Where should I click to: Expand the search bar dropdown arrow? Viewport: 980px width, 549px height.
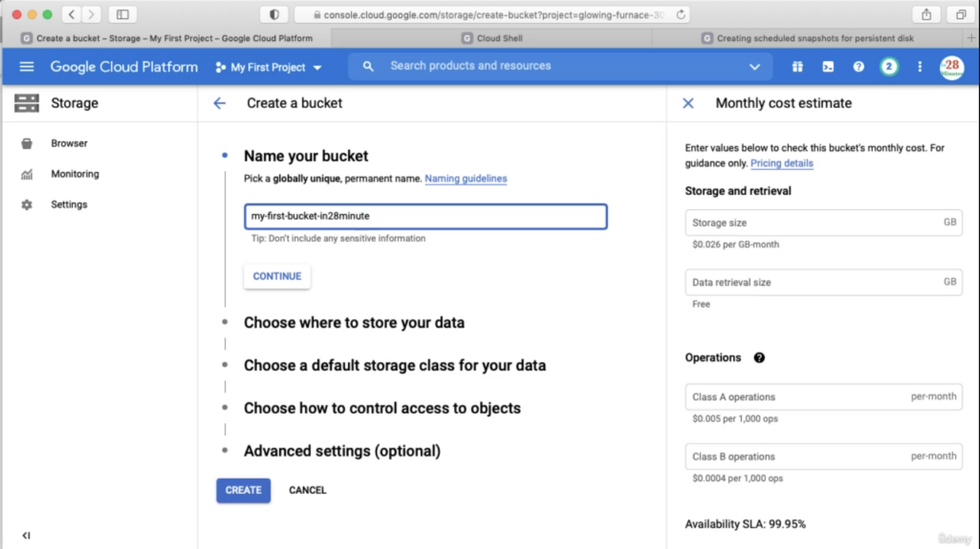coord(754,67)
